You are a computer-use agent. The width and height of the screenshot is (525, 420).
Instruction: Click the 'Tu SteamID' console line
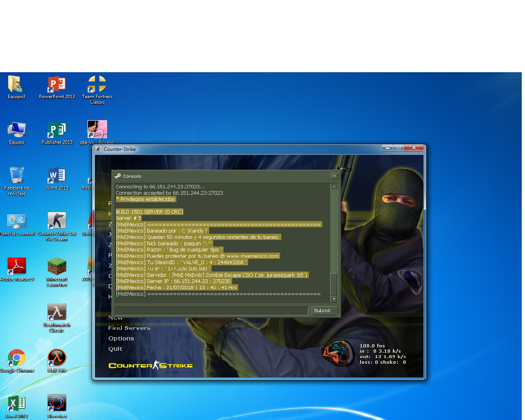pos(182,262)
